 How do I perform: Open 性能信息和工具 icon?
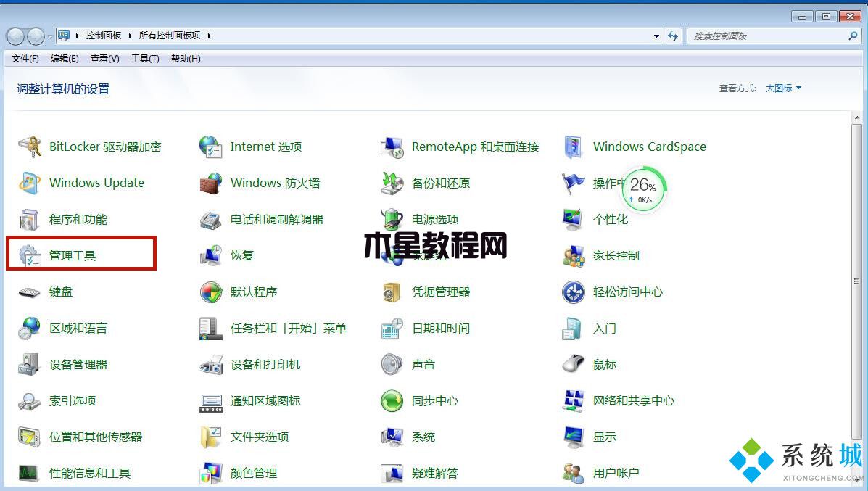tap(29, 474)
